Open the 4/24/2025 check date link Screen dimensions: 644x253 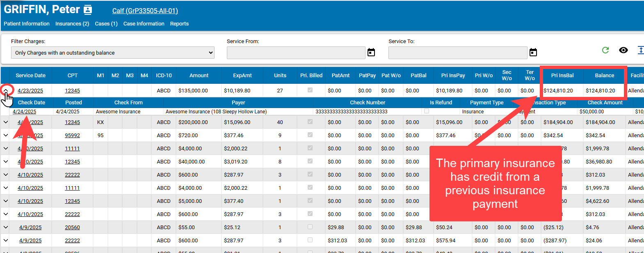tap(24, 112)
